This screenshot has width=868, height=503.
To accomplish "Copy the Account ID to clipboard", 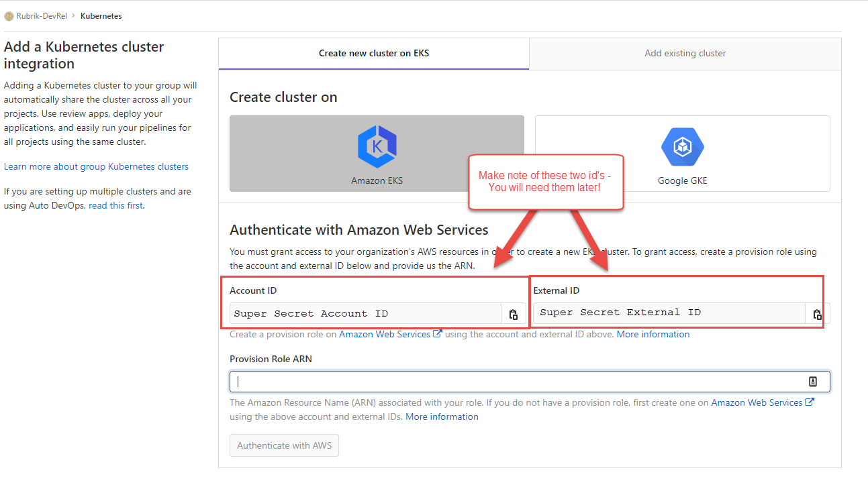I will [x=514, y=314].
